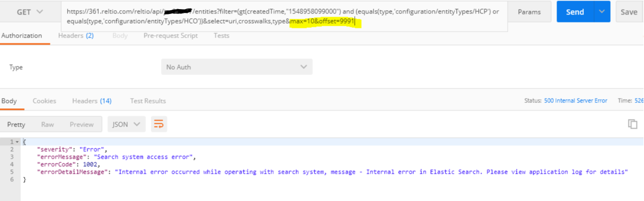The height and width of the screenshot is (201, 644).
Task: Open the response Cookies tab
Action: (45, 101)
